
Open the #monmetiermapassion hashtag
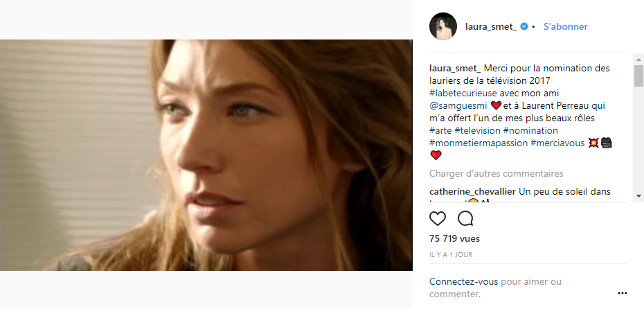[478, 143]
